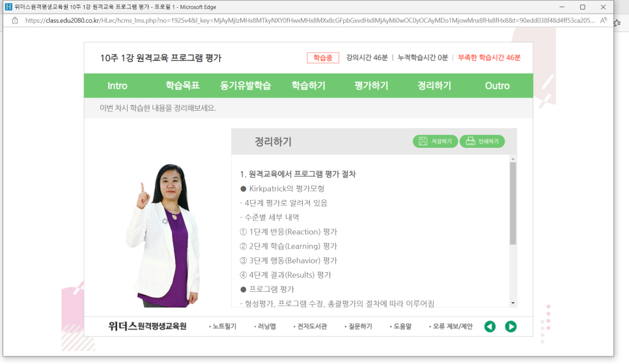
Task: Click text '4단계 결과(Results) 평가'
Action: 290,275
